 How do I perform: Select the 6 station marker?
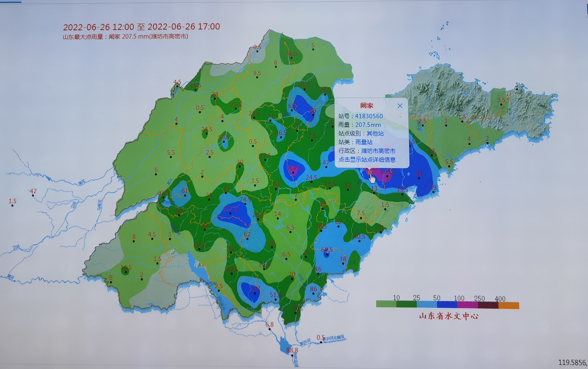pos(156,174)
